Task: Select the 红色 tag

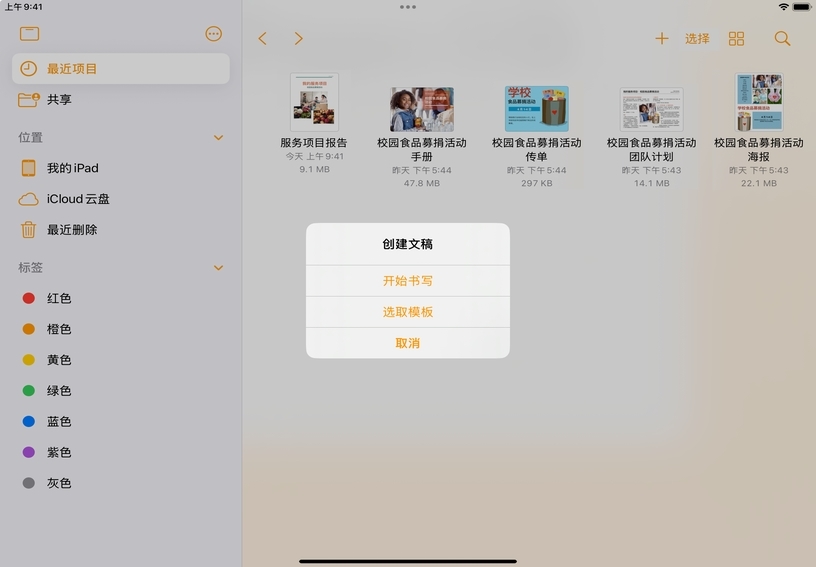Action: click(59, 299)
